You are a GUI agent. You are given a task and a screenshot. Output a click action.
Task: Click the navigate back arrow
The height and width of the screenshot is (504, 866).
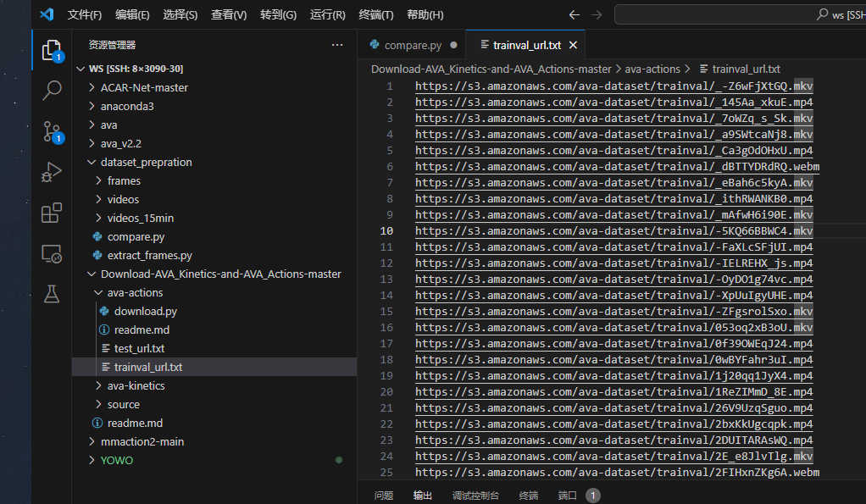[x=574, y=14]
